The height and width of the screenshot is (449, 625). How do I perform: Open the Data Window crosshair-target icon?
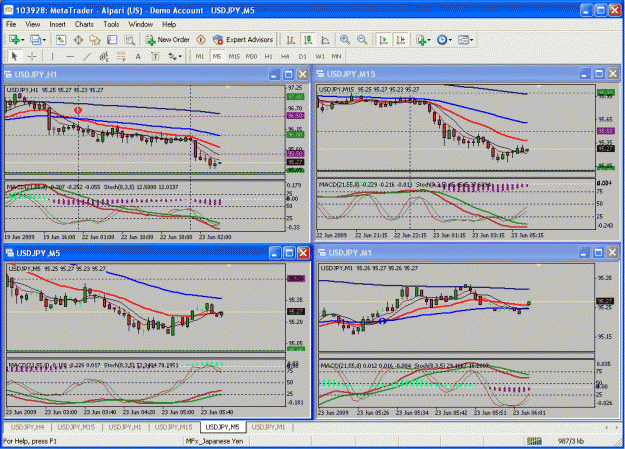78,39
